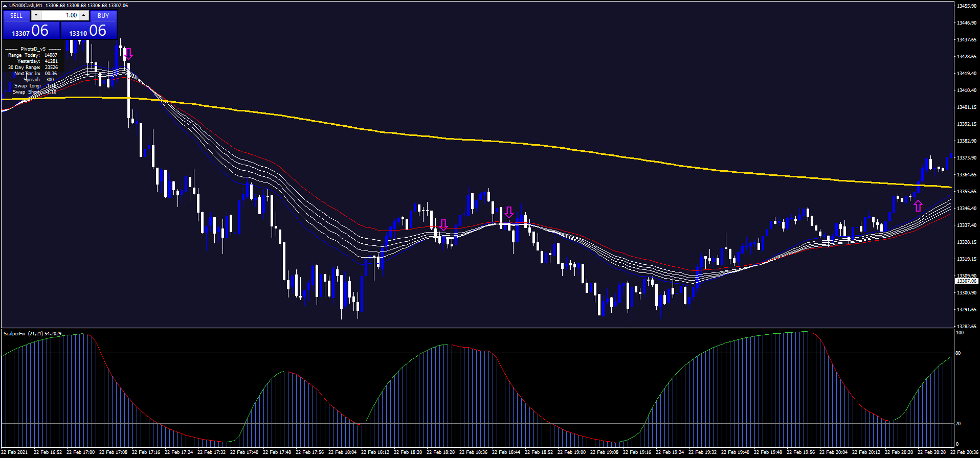Click the US100Cash,M1 chart title
Image resolution: width=980 pixels, height=458 pixels.
pyautogui.click(x=26, y=6)
